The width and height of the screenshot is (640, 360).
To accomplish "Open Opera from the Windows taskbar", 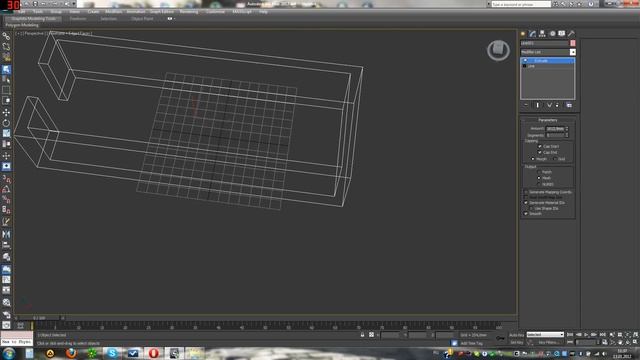I will pos(153,353).
